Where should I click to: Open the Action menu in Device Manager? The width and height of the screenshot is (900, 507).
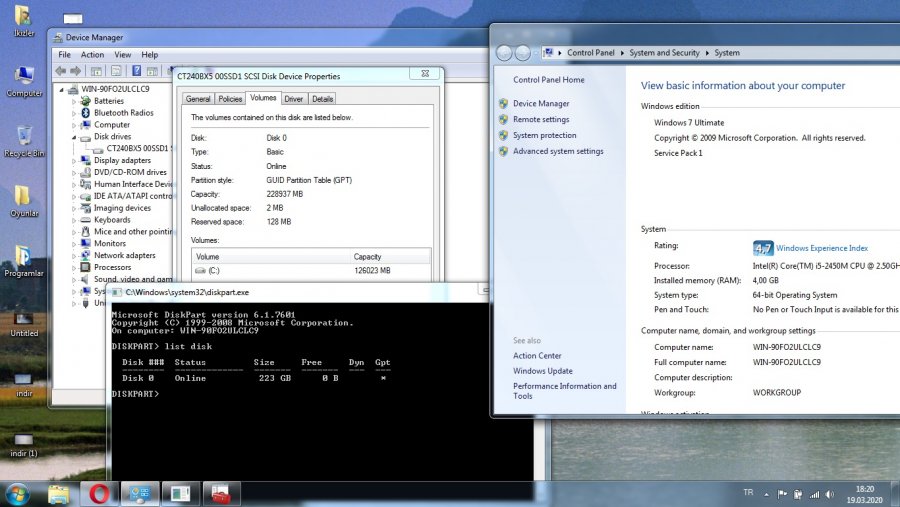(x=92, y=55)
